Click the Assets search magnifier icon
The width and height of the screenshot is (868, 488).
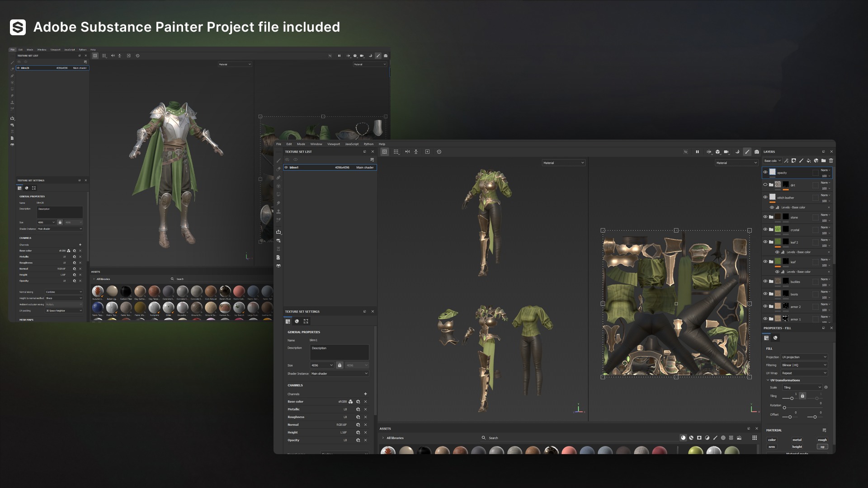484,438
